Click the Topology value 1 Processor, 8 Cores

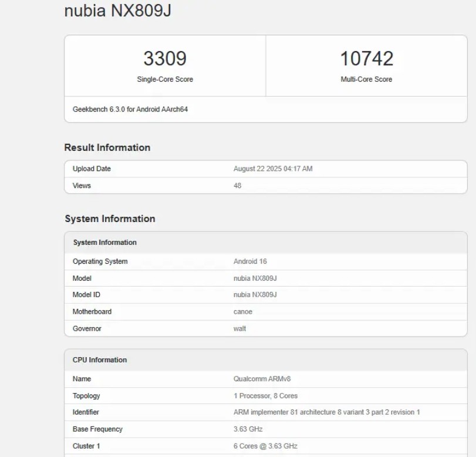[x=265, y=396]
